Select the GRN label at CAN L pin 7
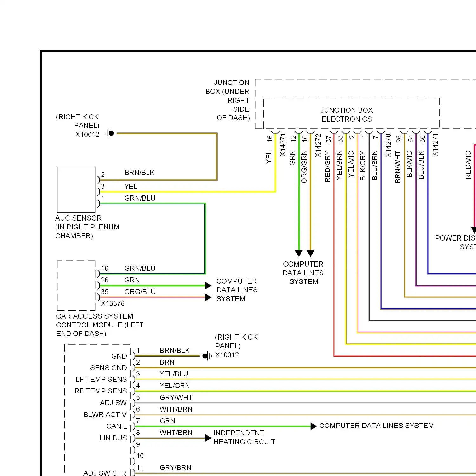The height and width of the screenshot is (476, 476). pos(167,421)
